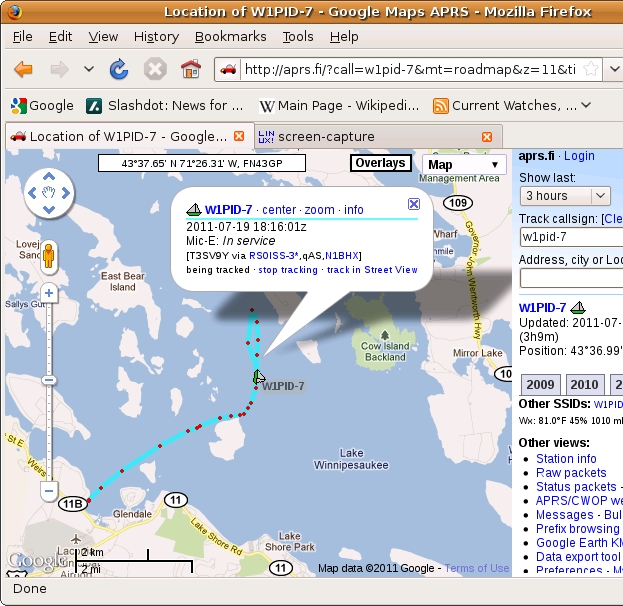This screenshot has height=606, width=623.
Task: Pan the map right with the arrow
Action: 66,193
